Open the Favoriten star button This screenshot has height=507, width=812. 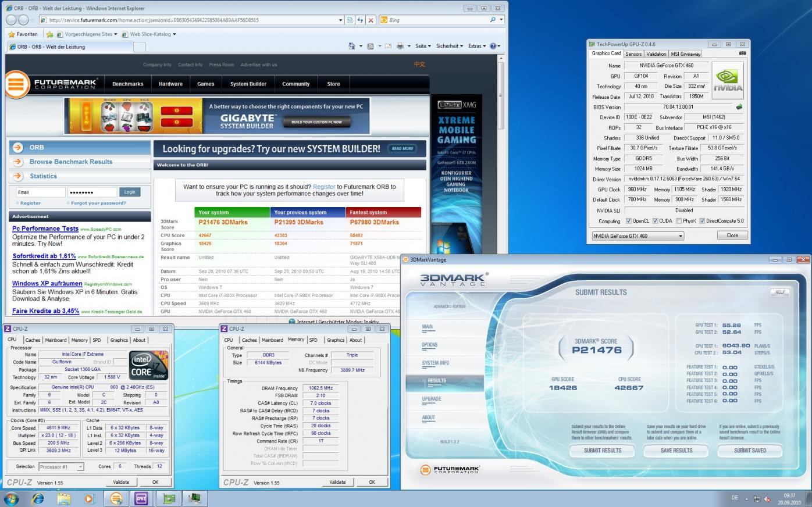[23, 34]
